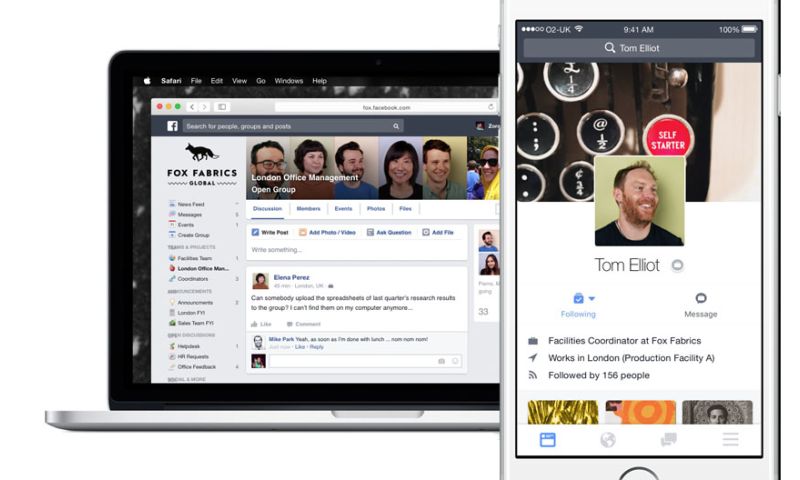800x480 pixels.
Task: Click Elena Perez's avatar on her post
Action: pyautogui.click(x=260, y=281)
